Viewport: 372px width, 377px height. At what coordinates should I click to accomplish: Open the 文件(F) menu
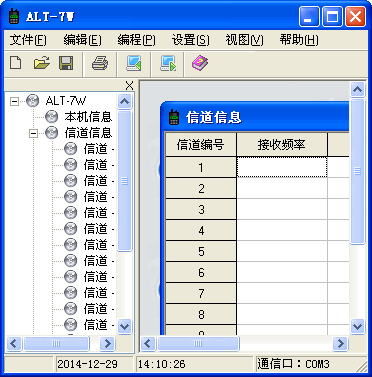pyautogui.click(x=28, y=40)
